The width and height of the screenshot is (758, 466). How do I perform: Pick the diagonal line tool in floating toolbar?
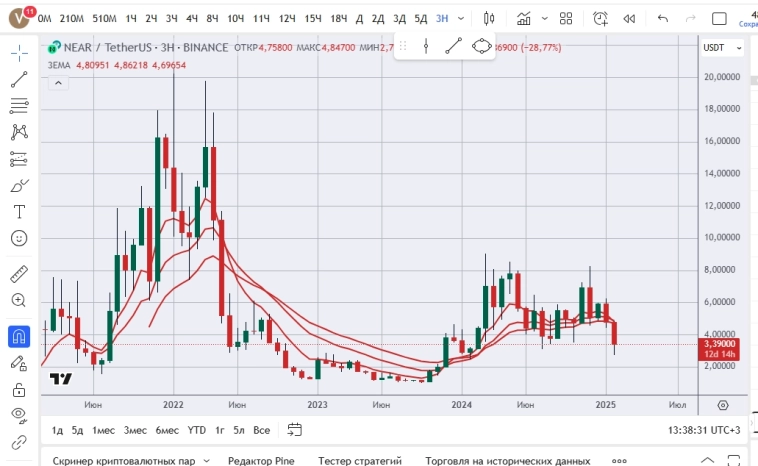(453, 46)
